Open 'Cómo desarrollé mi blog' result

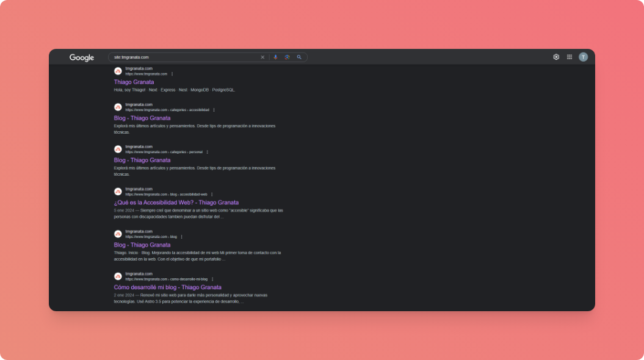[x=168, y=287]
